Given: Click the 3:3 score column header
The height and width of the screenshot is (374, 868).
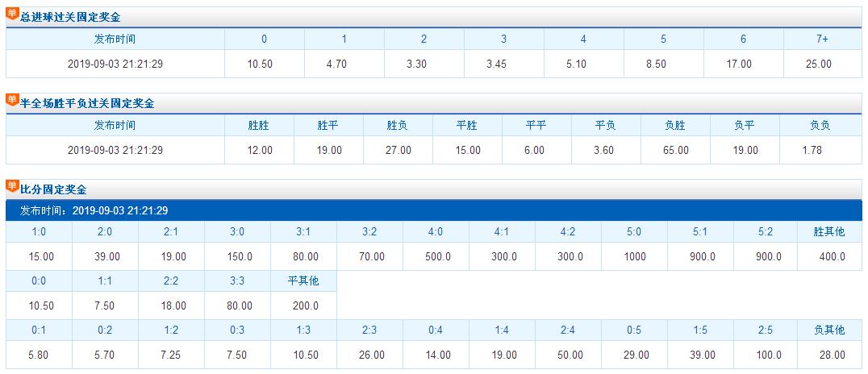Looking at the screenshot, I should [237, 281].
